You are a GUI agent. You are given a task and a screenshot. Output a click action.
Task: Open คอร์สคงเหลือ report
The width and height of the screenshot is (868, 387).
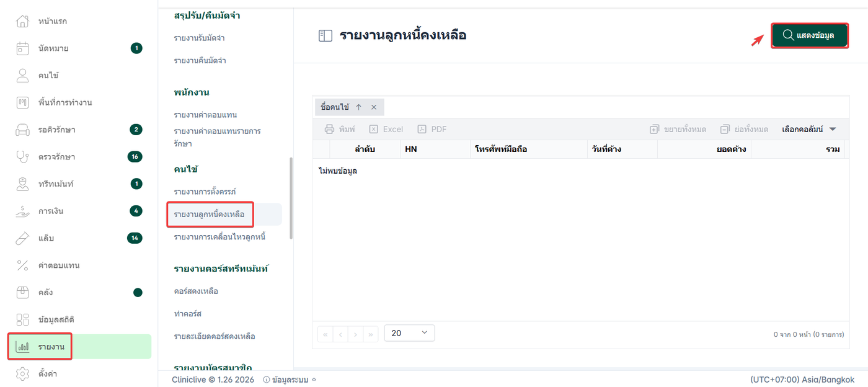coord(196,291)
